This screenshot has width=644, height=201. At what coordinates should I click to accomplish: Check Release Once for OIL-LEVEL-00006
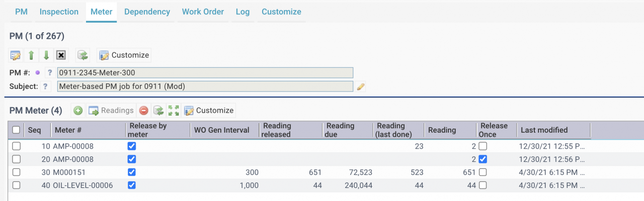(483, 185)
